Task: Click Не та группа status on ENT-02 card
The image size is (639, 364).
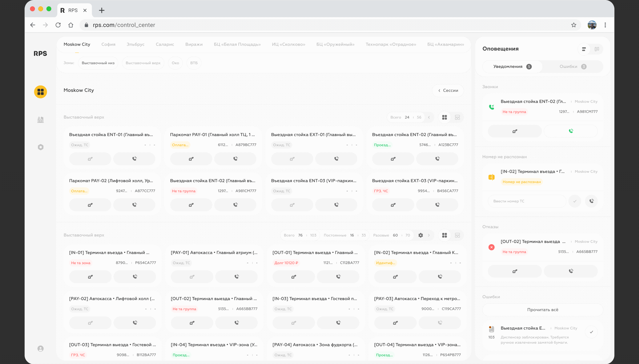Action: [184, 191]
